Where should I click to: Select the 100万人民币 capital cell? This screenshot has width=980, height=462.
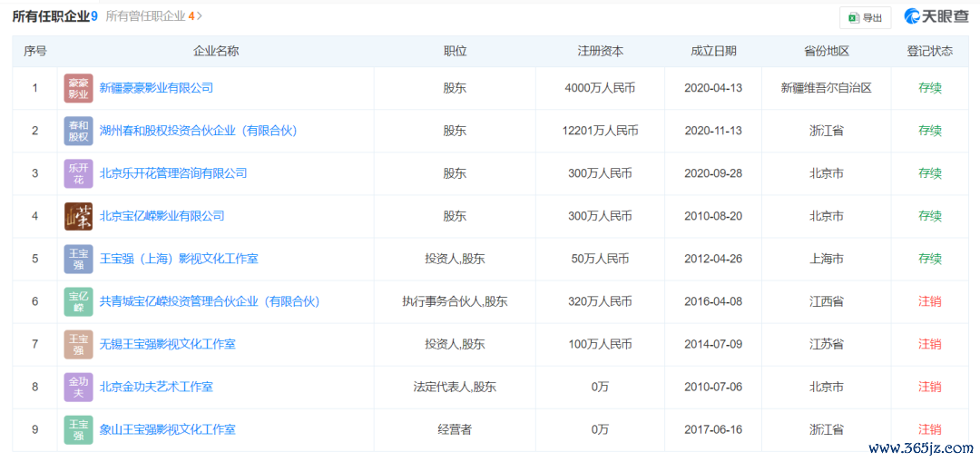[600, 344]
